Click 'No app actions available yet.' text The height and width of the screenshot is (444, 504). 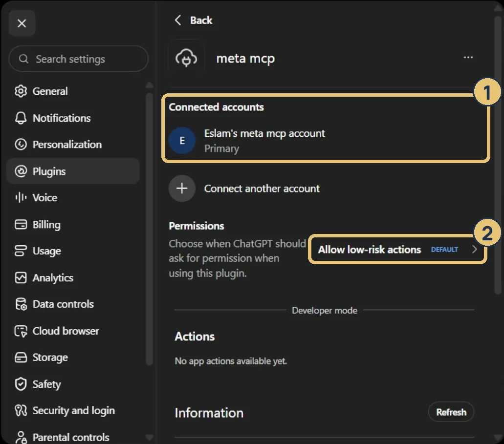[231, 361]
